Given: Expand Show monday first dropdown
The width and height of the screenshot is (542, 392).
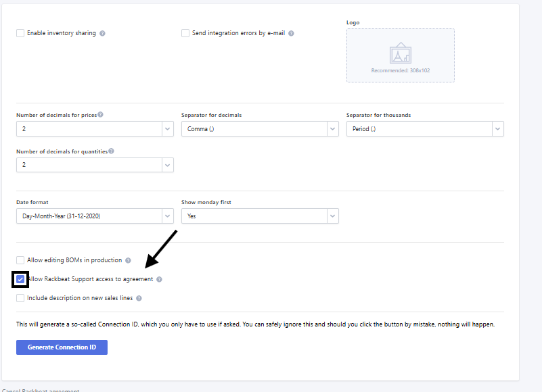Looking at the screenshot, I should [260, 216].
